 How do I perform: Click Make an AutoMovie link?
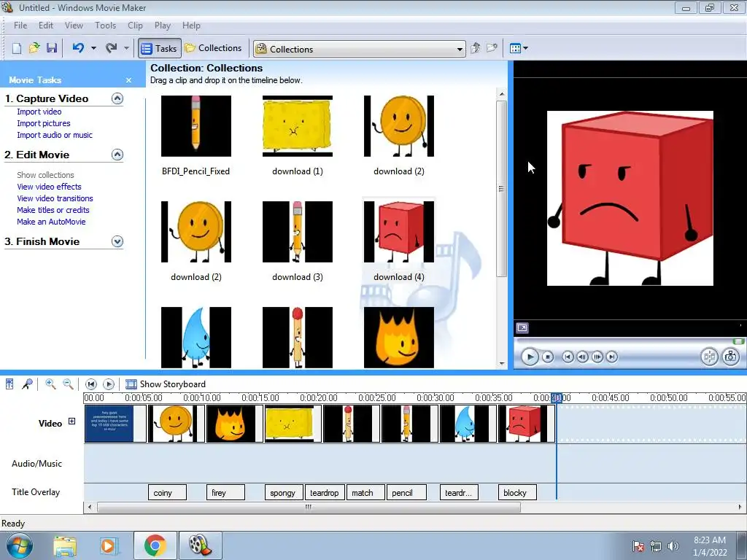click(x=51, y=222)
